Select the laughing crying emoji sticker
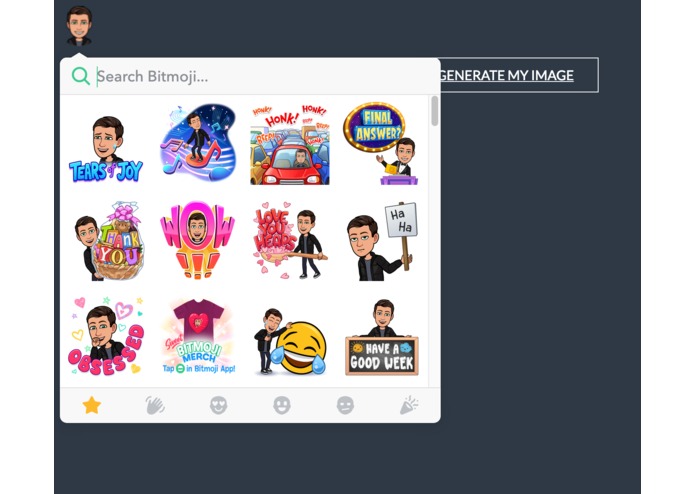The width and height of the screenshot is (695, 494). tap(290, 342)
